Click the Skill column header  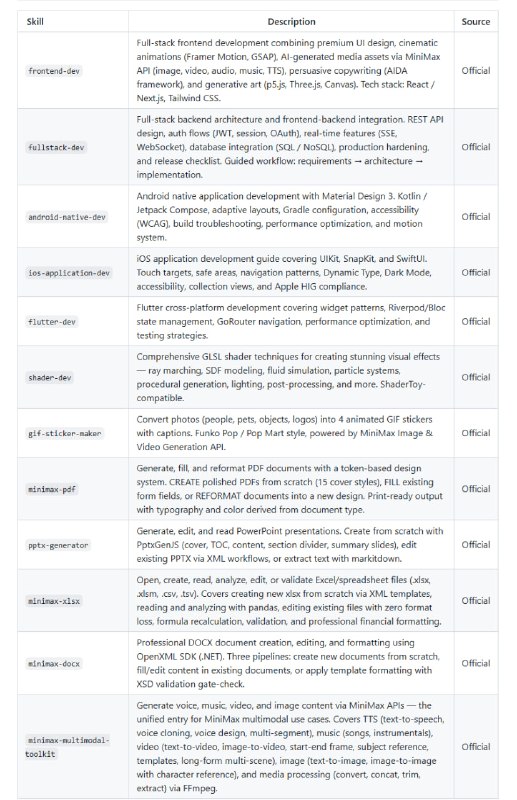pos(35,21)
